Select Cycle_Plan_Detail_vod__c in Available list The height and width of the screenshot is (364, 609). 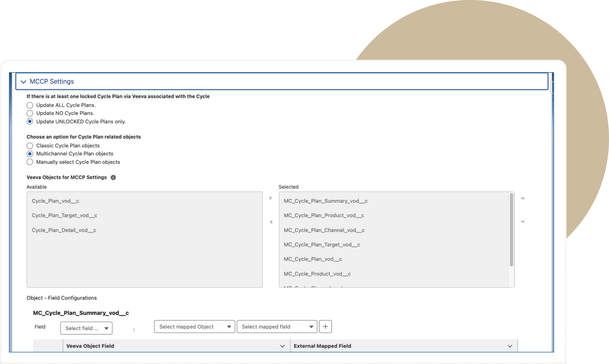coord(64,230)
